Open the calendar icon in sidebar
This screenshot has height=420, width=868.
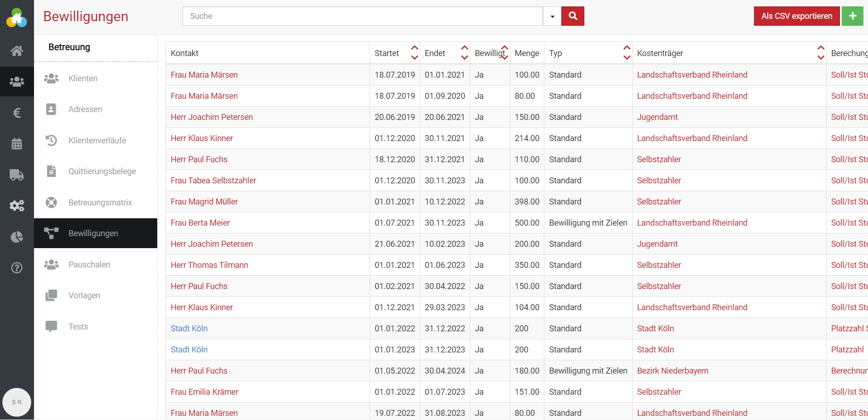[17, 144]
